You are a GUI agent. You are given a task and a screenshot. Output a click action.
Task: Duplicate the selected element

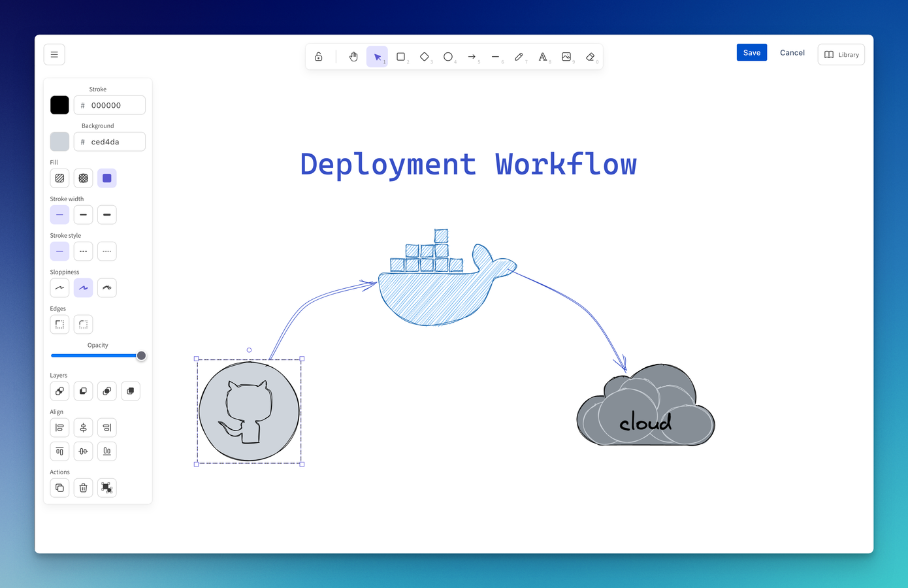59,487
